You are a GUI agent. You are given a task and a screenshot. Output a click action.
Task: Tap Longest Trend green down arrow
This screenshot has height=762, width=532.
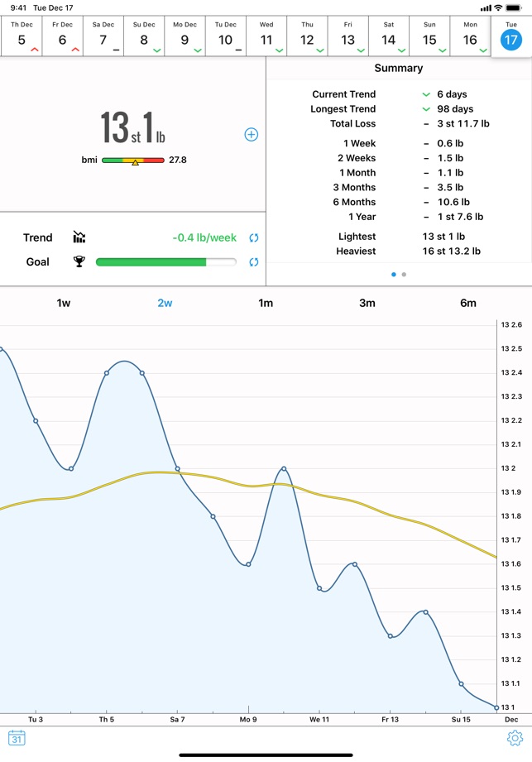pos(426,109)
